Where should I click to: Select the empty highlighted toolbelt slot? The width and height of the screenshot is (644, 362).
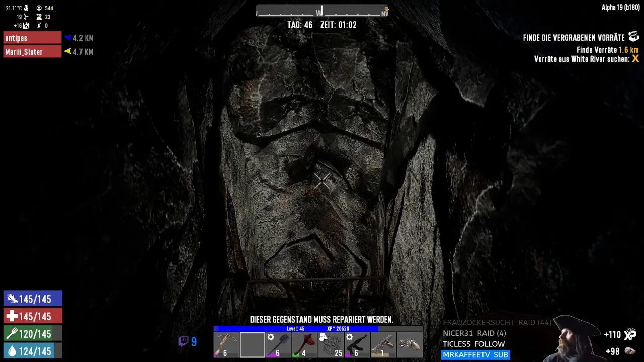coord(252,345)
